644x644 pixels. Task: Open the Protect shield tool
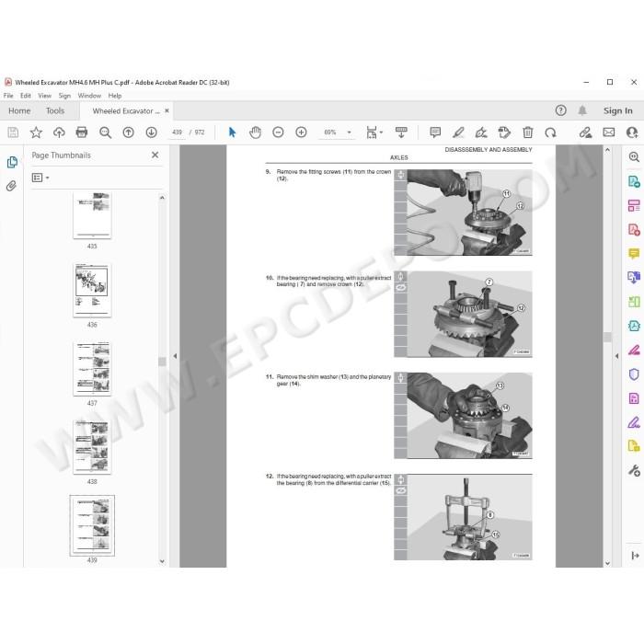634,374
